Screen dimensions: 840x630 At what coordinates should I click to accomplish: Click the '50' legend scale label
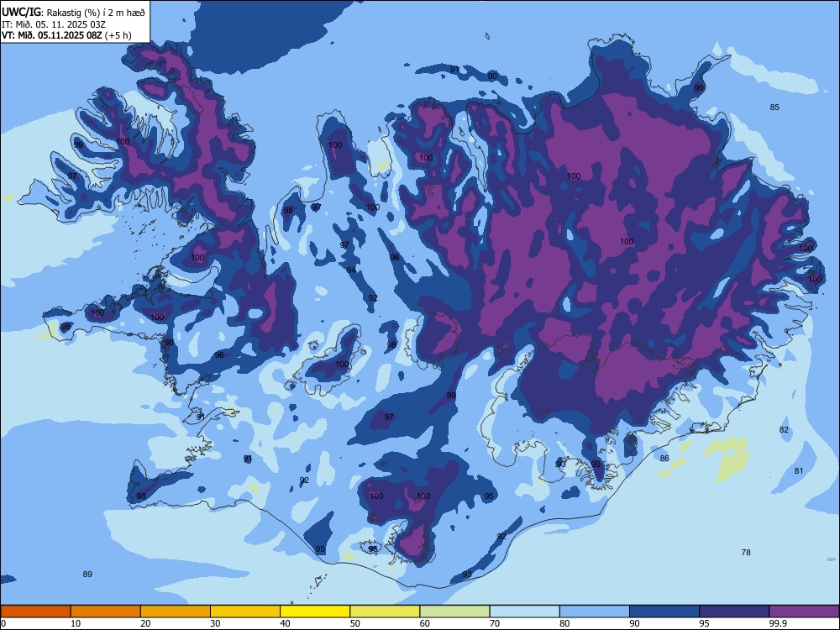pyautogui.click(x=355, y=623)
